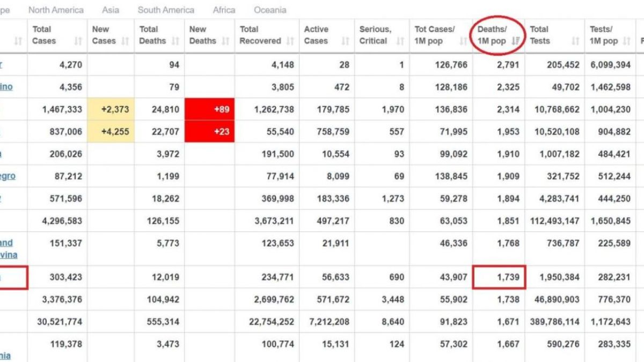Screen dimensions: 644x362
Task: Select the total cases value 30,521,774
Action: [x=60, y=322]
